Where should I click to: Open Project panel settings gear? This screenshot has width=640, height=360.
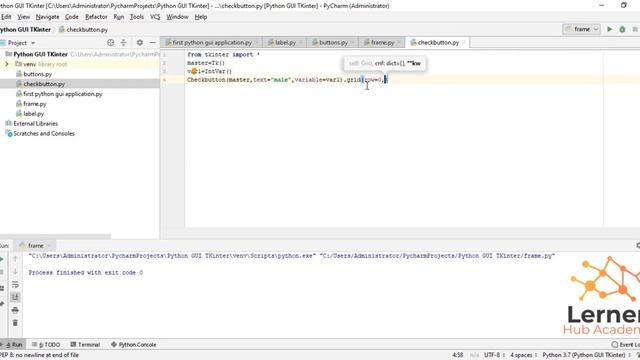click(x=140, y=42)
